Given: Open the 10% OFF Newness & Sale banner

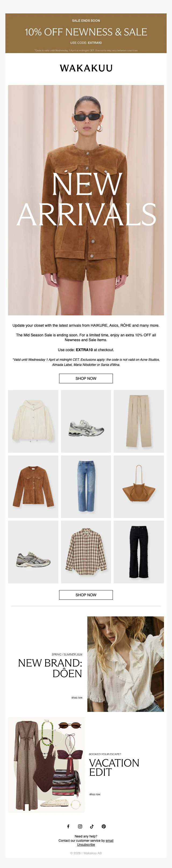Looking at the screenshot, I should [86, 33].
